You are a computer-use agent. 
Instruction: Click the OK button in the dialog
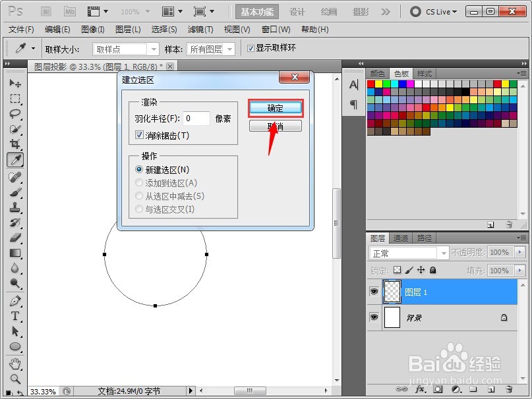point(275,108)
